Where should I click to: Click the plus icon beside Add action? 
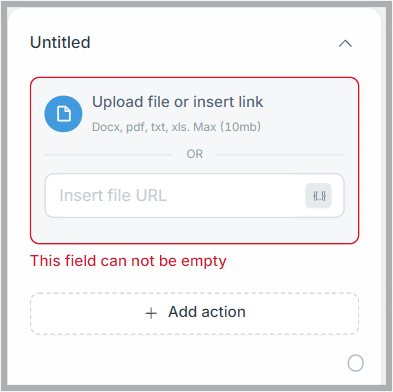(x=151, y=313)
